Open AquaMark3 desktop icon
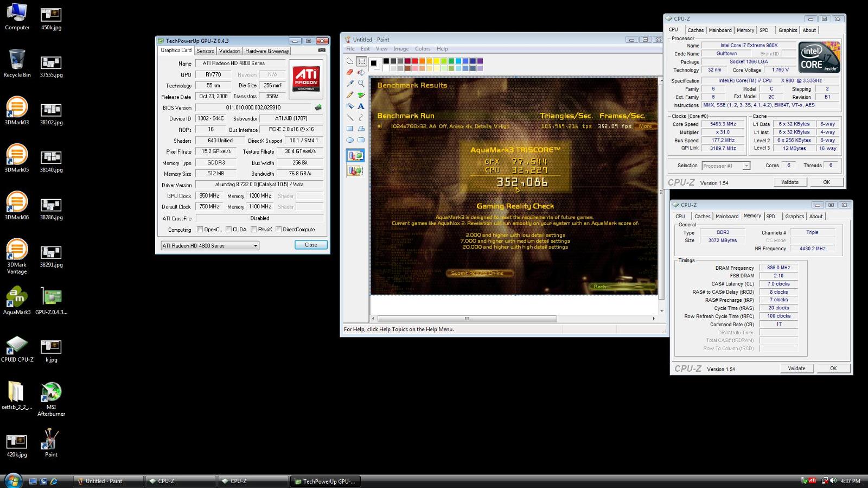 pyautogui.click(x=17, y=301)
